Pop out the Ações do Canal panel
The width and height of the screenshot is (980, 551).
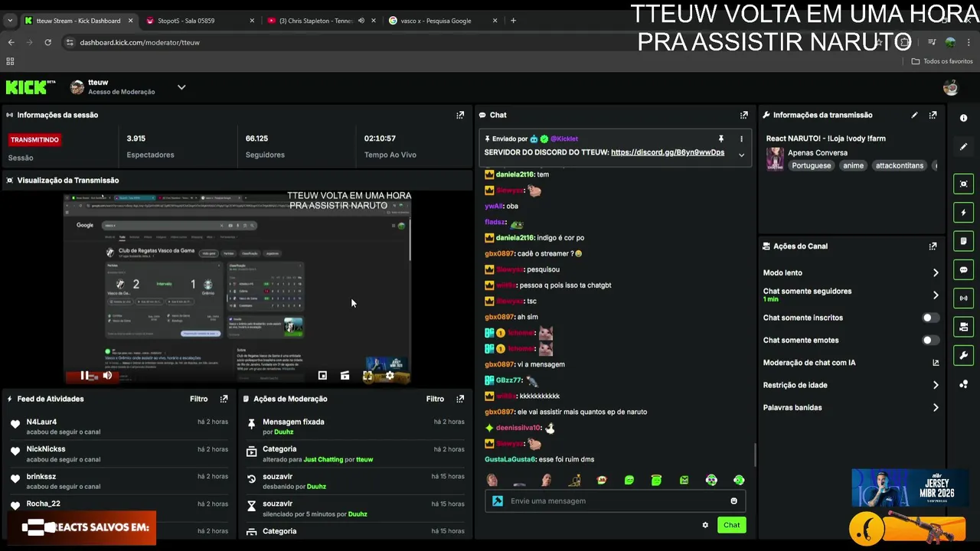point(933,246)
